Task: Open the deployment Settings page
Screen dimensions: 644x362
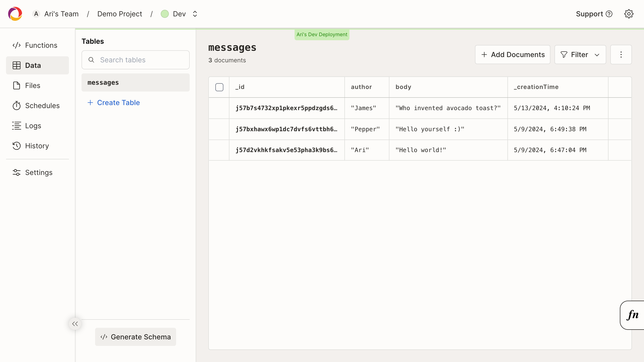Action: 37,172
